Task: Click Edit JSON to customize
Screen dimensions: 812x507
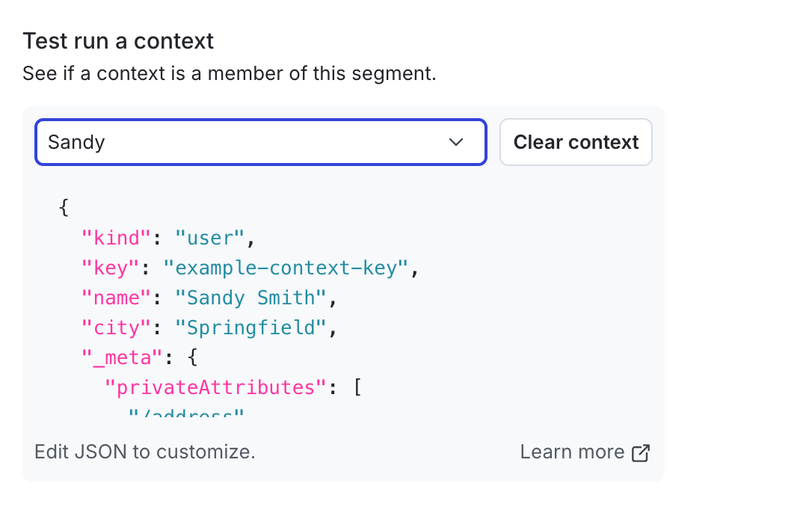Action: pyautogui.click(x=144, y=452)
